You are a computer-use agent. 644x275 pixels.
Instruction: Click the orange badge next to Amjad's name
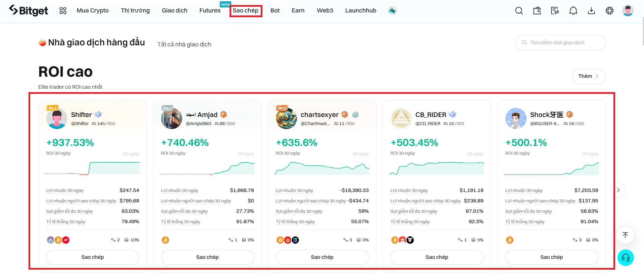point(224,115)
